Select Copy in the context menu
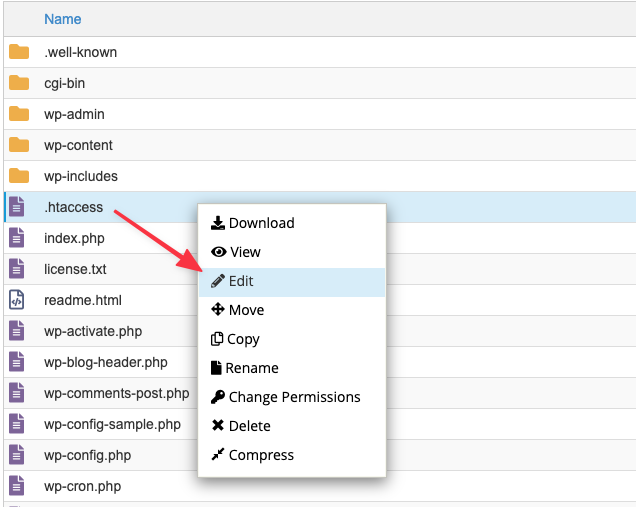 point(292,339)
